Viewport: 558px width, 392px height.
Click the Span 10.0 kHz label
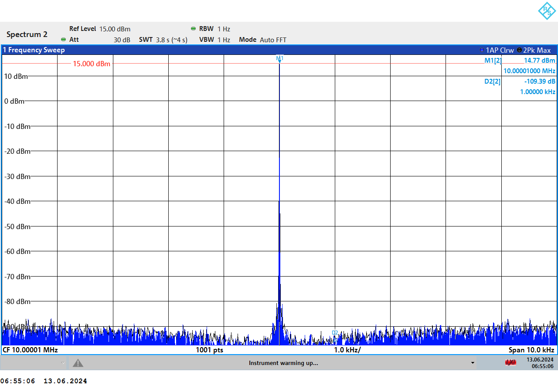pyautogui.click(x=531, y=350)
